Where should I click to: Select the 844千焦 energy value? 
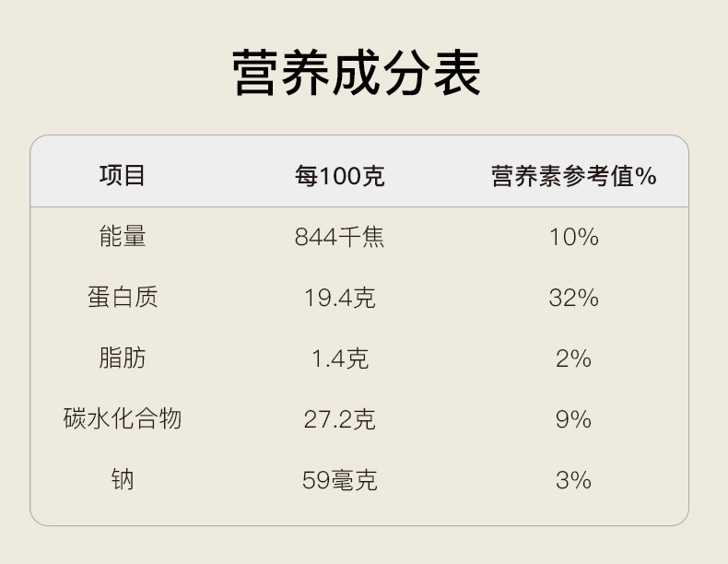click(340, 237)
